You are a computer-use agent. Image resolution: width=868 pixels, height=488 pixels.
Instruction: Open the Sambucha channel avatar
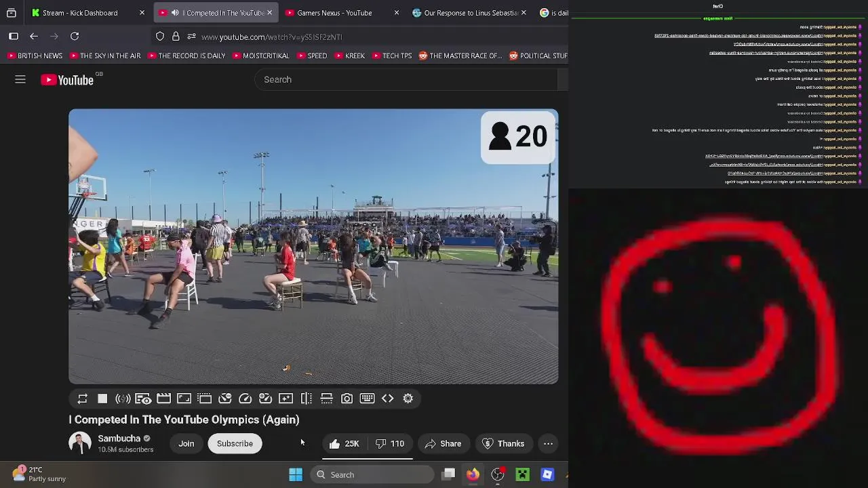(80, 443)
